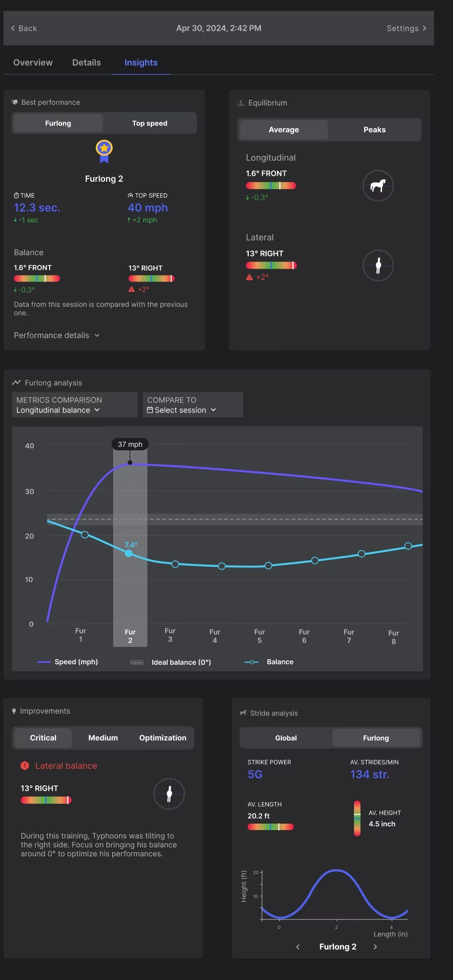
Task: Go to previous furlong in Stride analysis
Action: tap(298, 947)
